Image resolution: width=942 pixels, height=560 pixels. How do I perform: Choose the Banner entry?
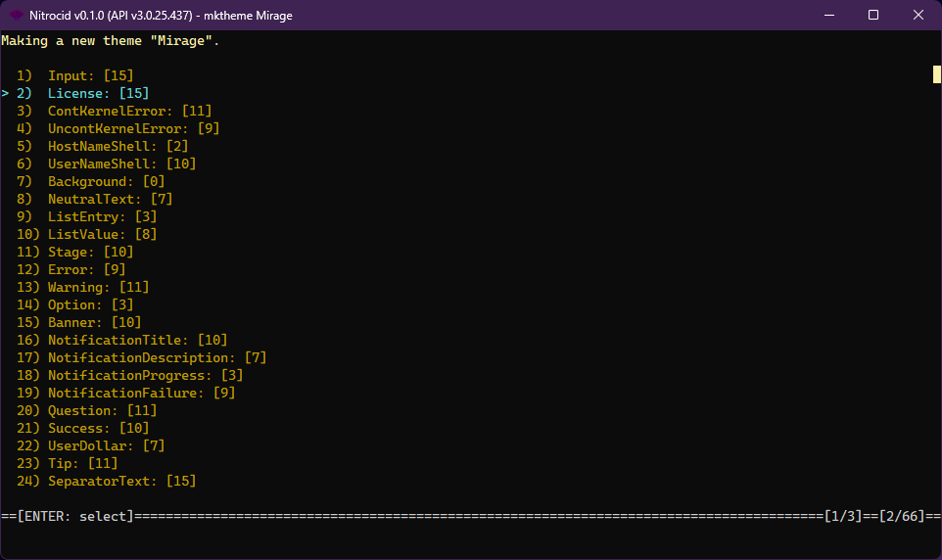[x=94, y=322]
